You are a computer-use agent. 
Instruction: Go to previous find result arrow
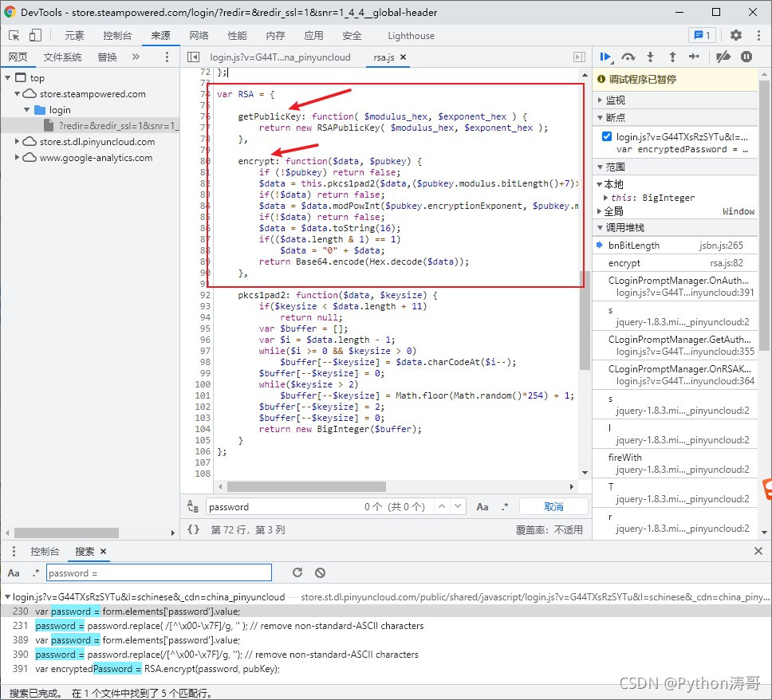pyautogui.click(x=442, y=506)
